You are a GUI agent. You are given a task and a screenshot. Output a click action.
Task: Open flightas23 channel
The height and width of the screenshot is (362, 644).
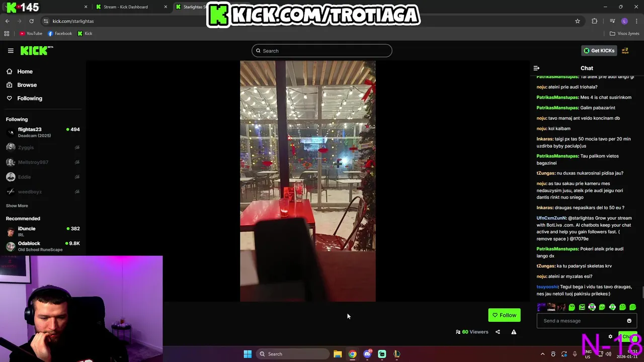point(43,132)
